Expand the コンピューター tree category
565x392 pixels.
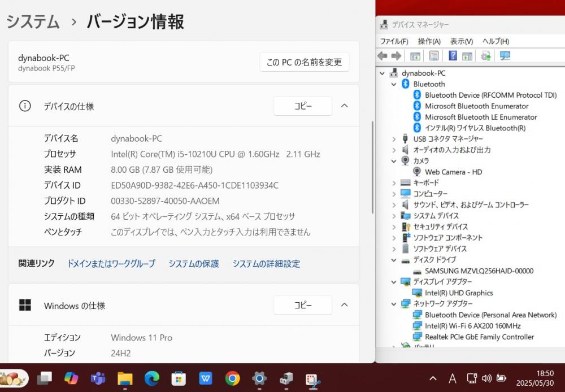tap(394, 194)
